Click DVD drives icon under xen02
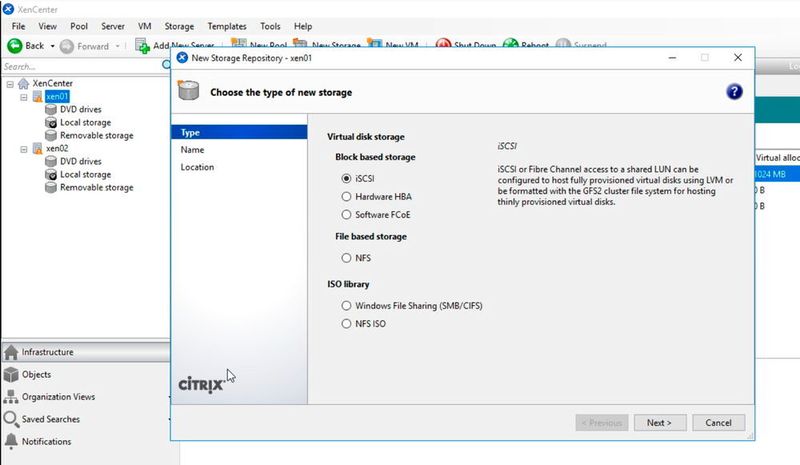 [x=51, y=161]
